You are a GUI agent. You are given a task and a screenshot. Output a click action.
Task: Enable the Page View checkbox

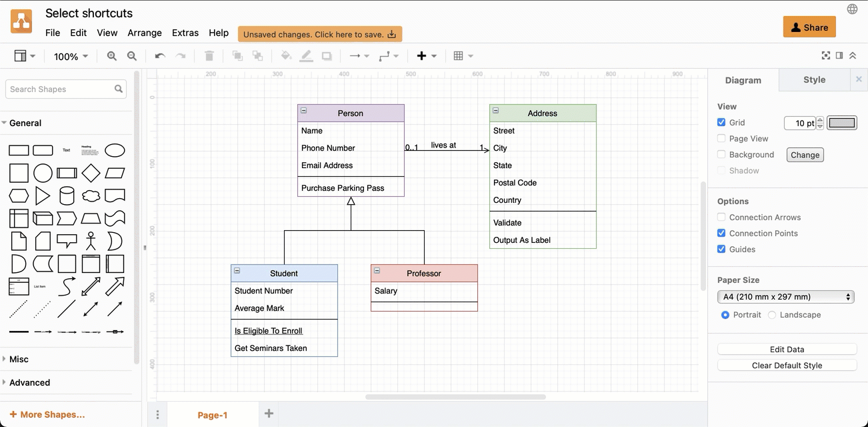(x=721, y=139)
